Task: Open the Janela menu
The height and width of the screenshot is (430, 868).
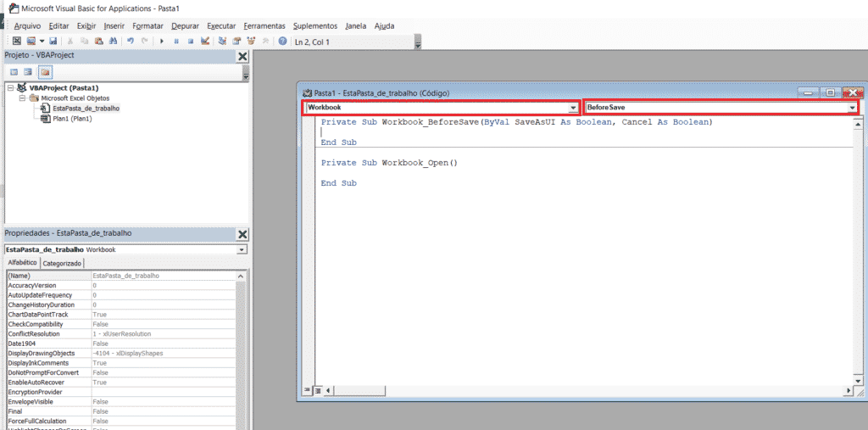Action: (355, 26)
